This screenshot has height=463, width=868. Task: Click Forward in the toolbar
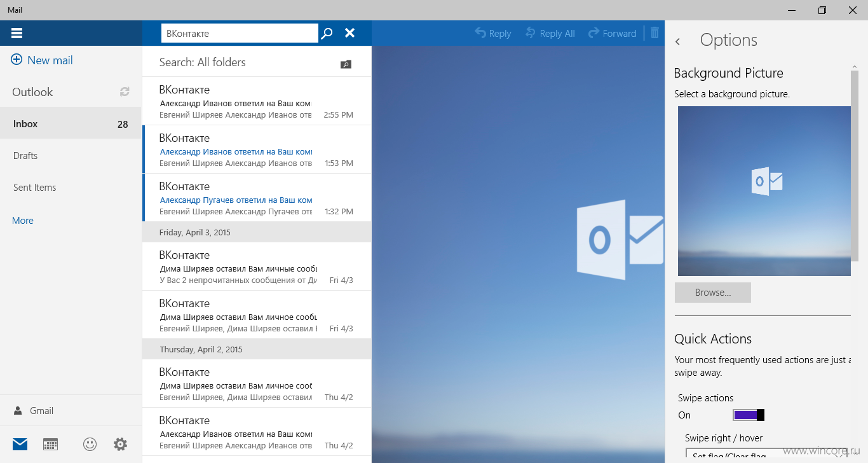coord(613,33)
